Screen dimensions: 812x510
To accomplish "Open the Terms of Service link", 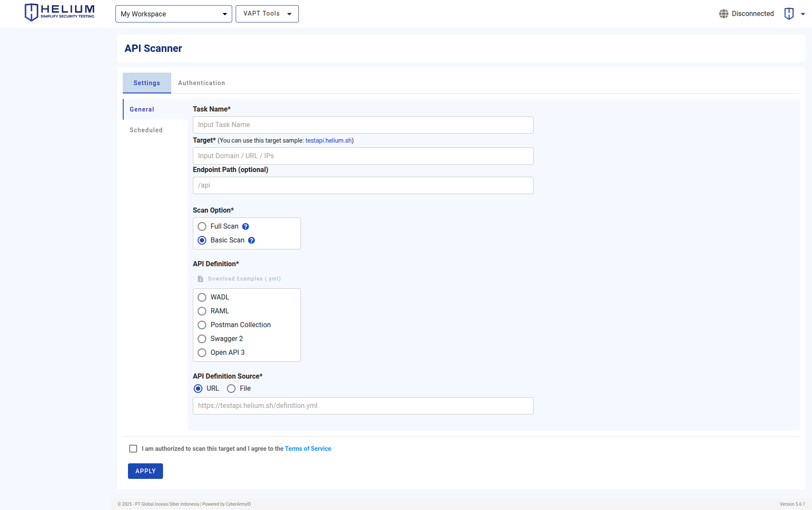I will (308, 449).
